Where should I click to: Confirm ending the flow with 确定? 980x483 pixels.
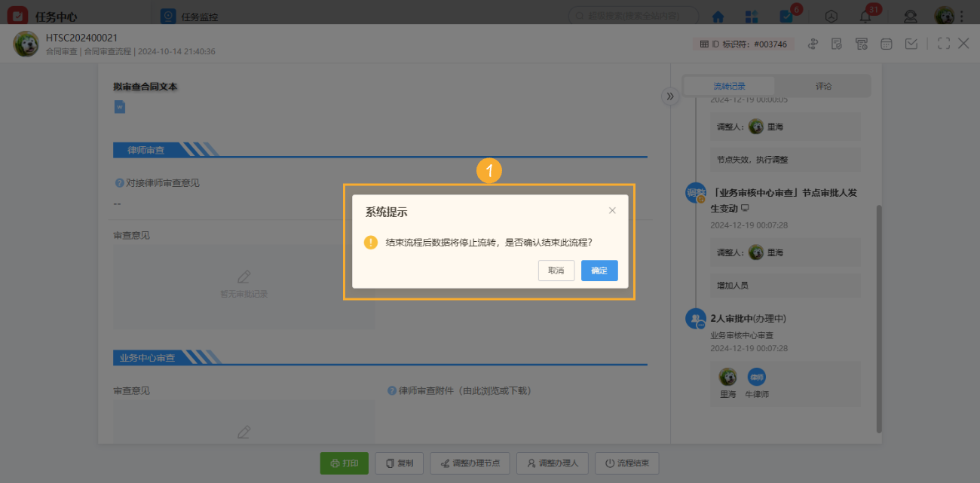(599, 271)
